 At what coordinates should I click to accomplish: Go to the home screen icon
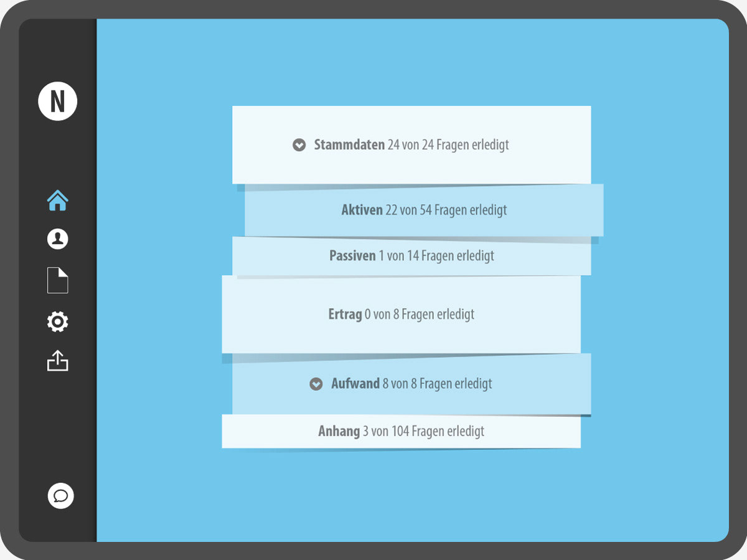(57, 201)
